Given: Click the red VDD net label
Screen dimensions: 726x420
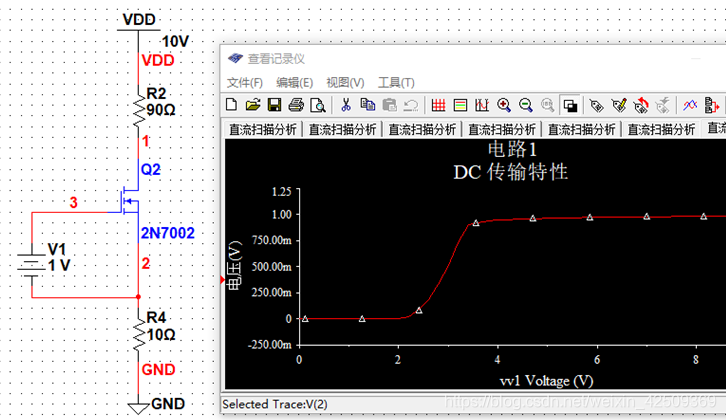Looking at the screenshot, I should click(x=157, y=60).
